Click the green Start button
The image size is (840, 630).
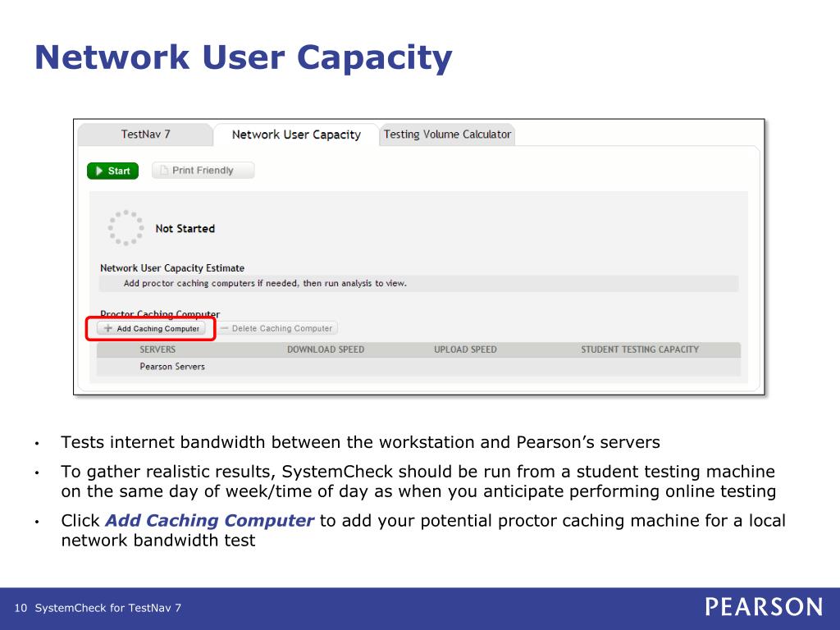[x=113, y=171]
